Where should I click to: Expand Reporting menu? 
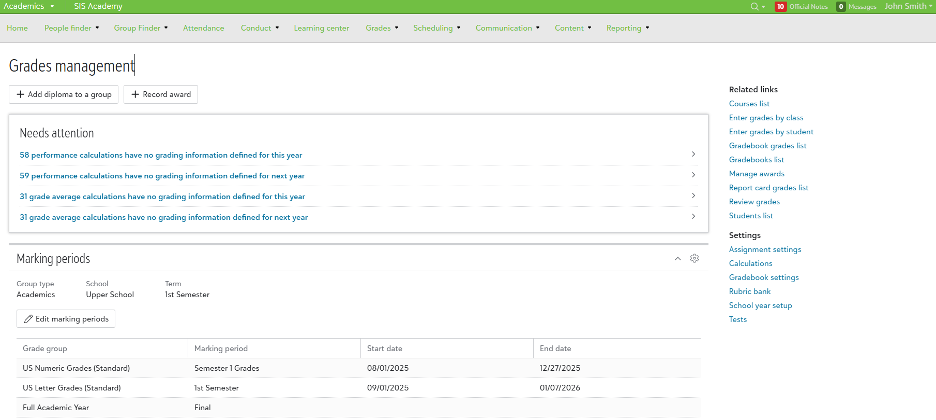[x=627, y=28]
